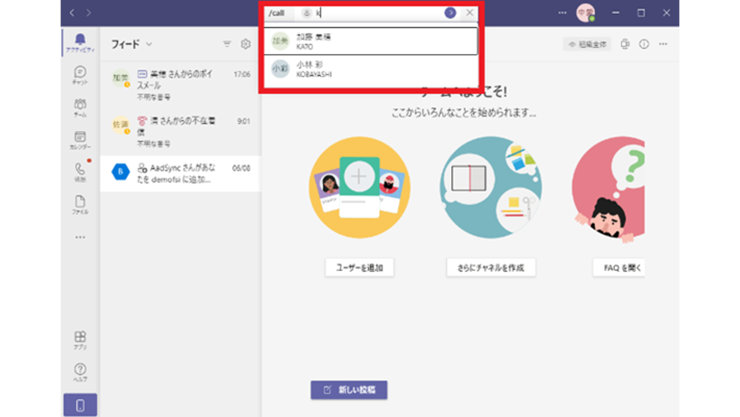Open Chat from the left sidebar
This screenshot has height=417, width=740.
pyautogui.click(x=80, y=75)
